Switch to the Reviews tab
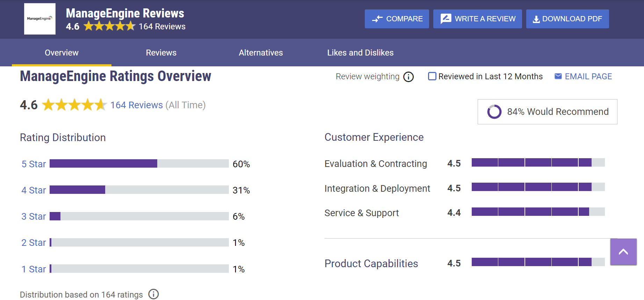 tap(161, 53)
